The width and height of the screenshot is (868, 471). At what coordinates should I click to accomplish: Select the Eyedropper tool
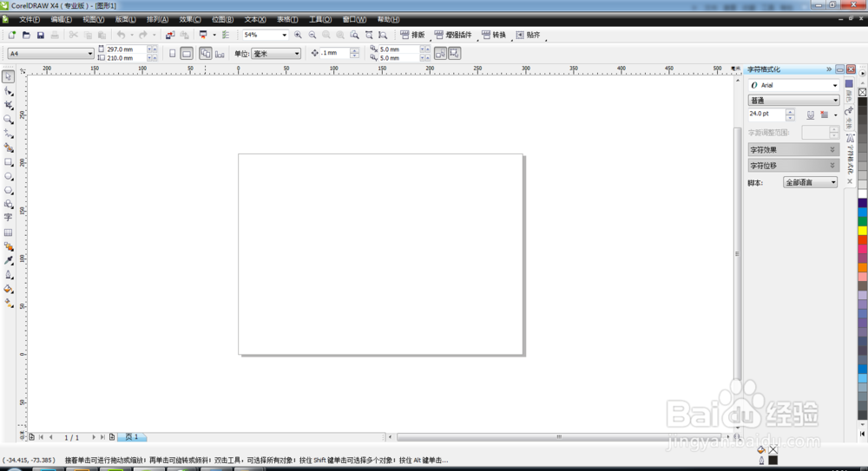(9, 260)
